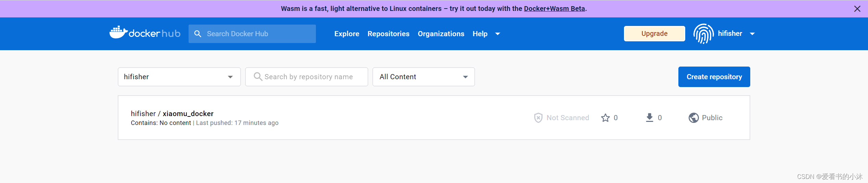Follow the Docker+Wasm Beta link

click(554, 9)
